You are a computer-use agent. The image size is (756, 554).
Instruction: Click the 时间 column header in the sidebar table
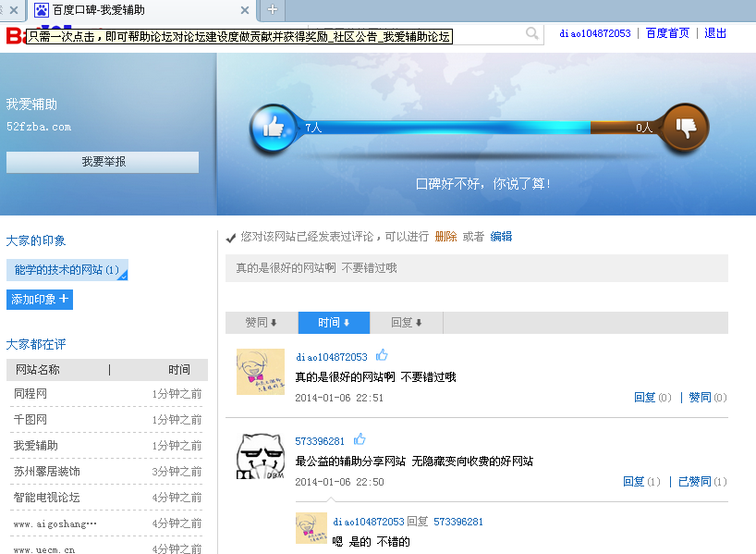[x=179, y=370]
